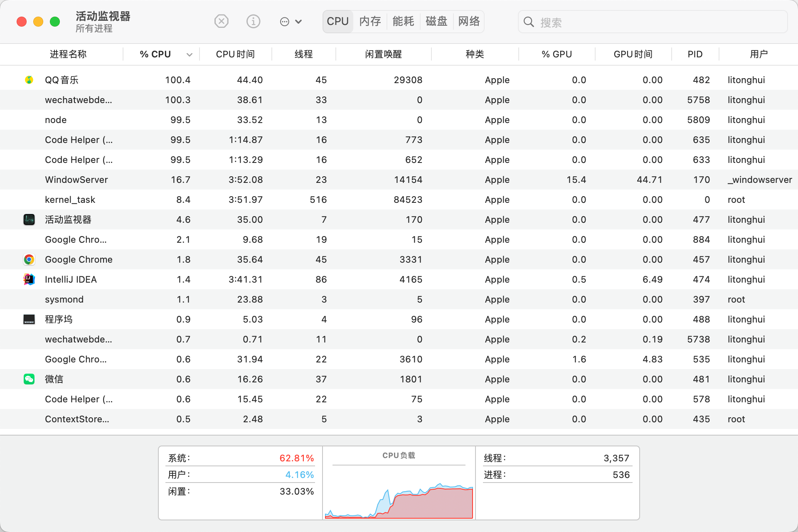Click the 微信 WeChat app icon
Screen dimensions: 798x532
pyautogui.click(x=29, y=379)
